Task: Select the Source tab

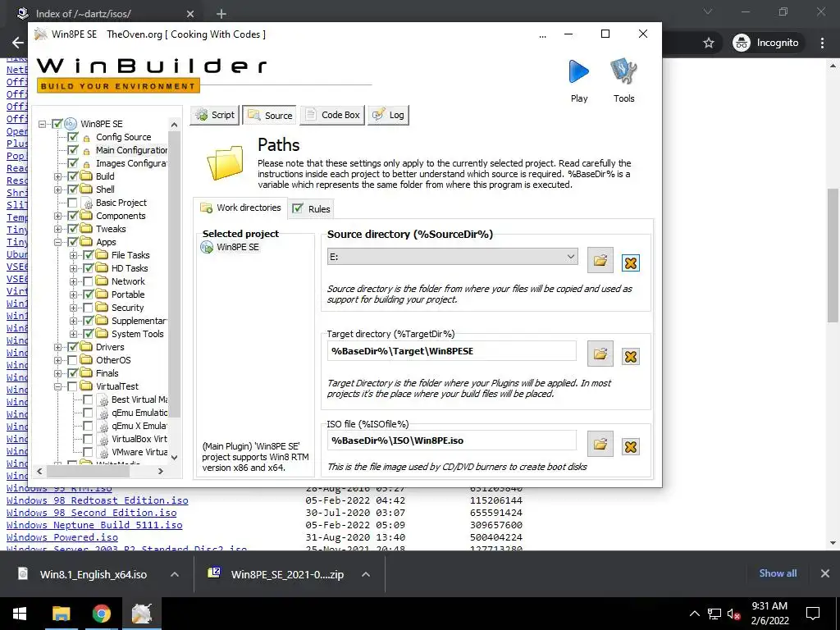Action: tap(270, 115)
